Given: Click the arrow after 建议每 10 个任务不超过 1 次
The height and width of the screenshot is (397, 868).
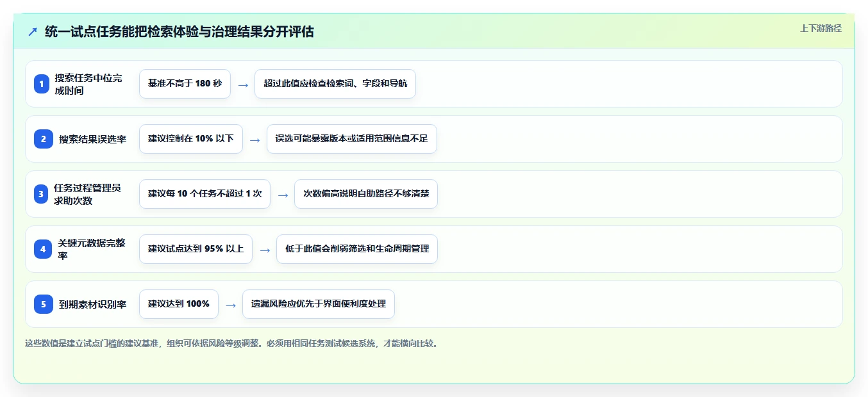Looking at the screenshot, I should pos(283,195).
